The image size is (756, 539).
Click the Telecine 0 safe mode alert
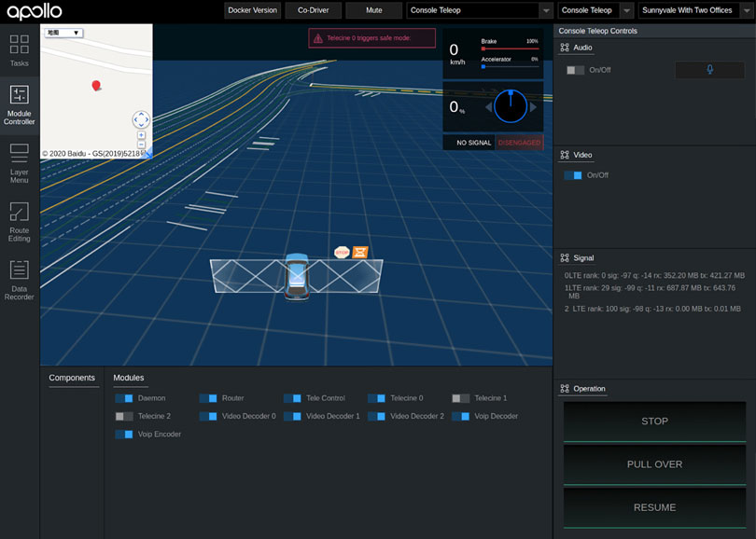click(x=371, y=38)
